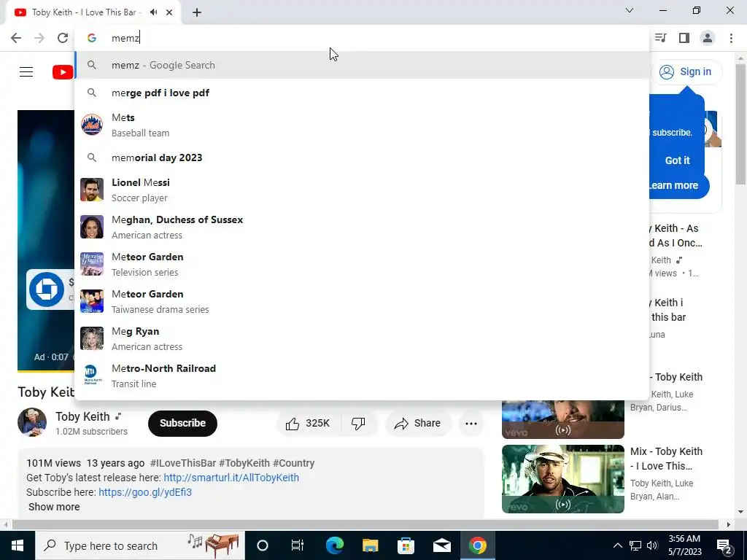The width and height of the screenshot is (747, 560).
Task: Click Chrome icon on taskbar
Action: tap(477, 545)
